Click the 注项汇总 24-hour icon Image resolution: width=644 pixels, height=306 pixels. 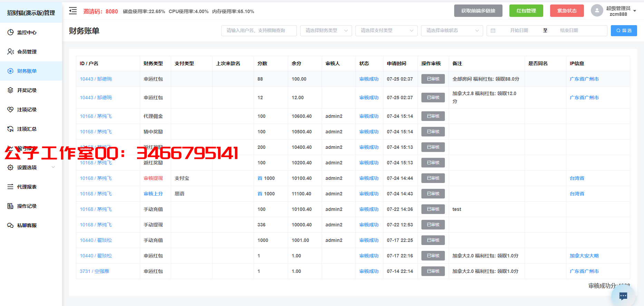tap(10, 129)
